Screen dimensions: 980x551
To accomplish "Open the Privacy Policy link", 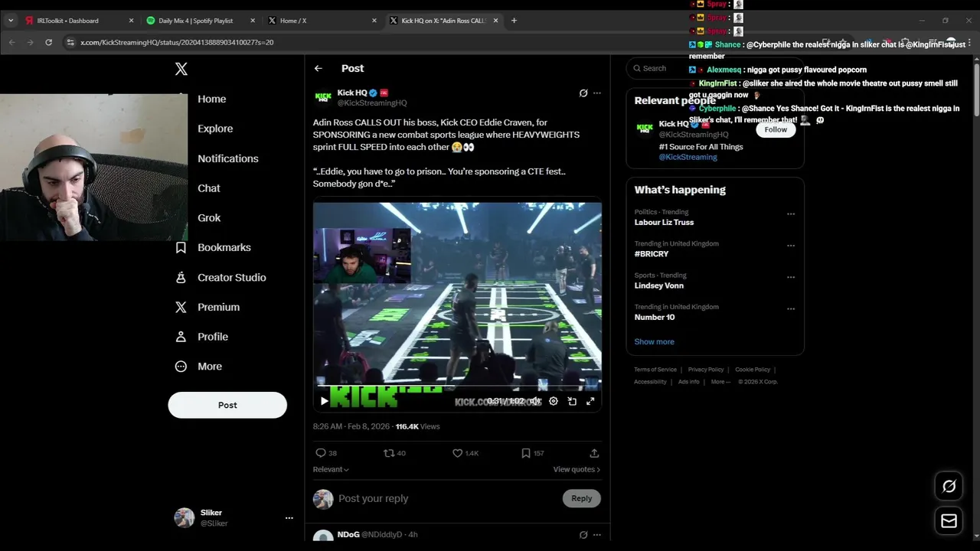I will point(706,370).
